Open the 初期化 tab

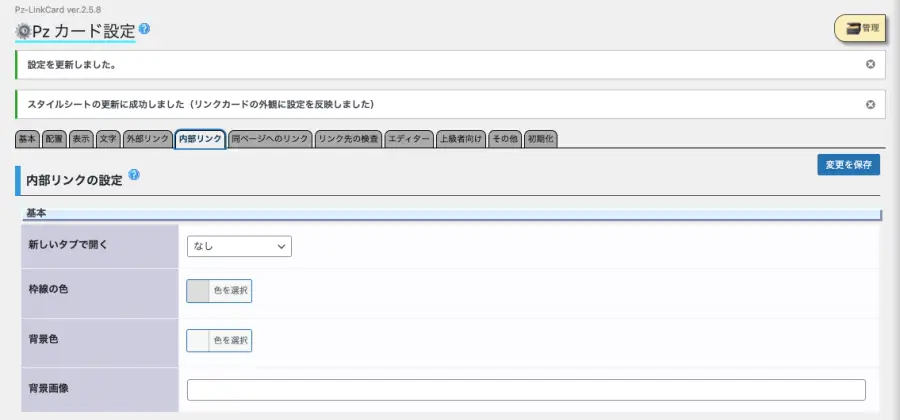coord(540,139)
